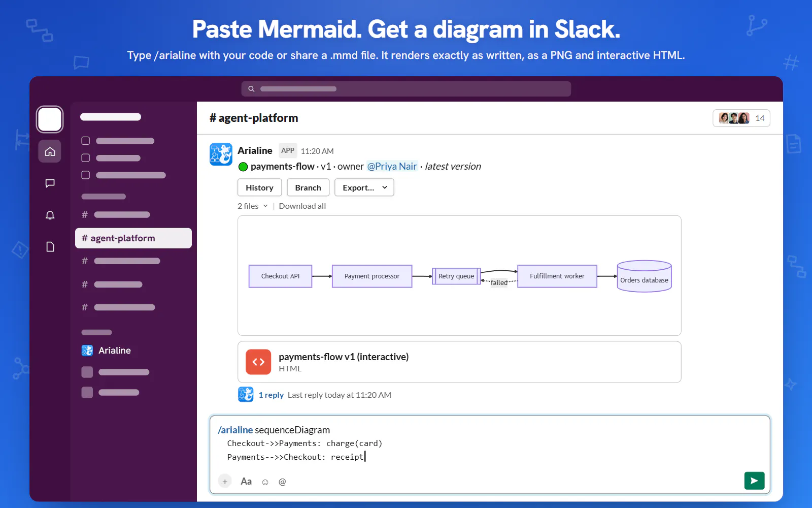
Task: Click the Fulfillment worker diagram node
Action: click(557, 276)
